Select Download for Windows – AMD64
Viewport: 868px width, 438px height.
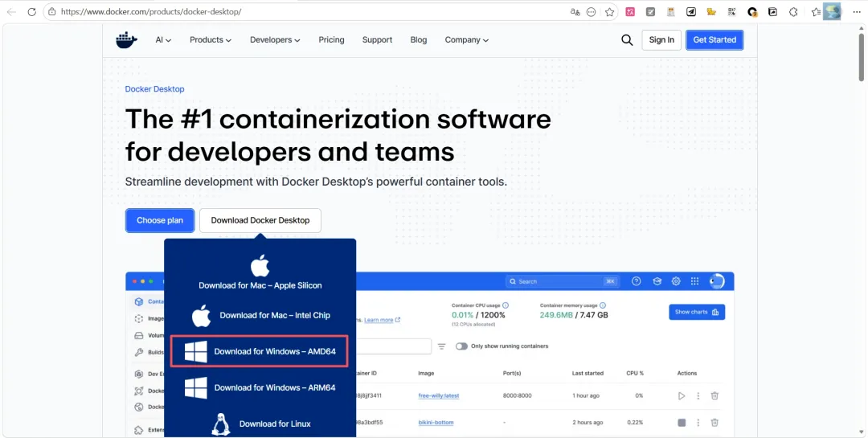[x=259, y=351]
